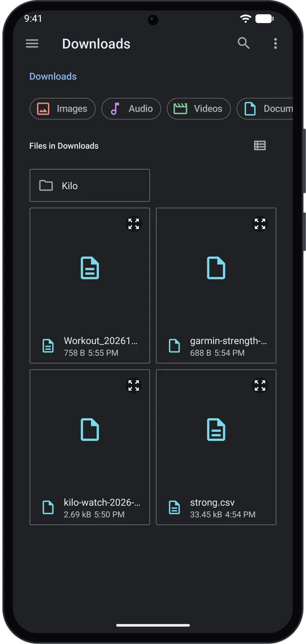Tap the small document icon beside Workout_20261
The image size is (306, 644).
tap(48, 346)
